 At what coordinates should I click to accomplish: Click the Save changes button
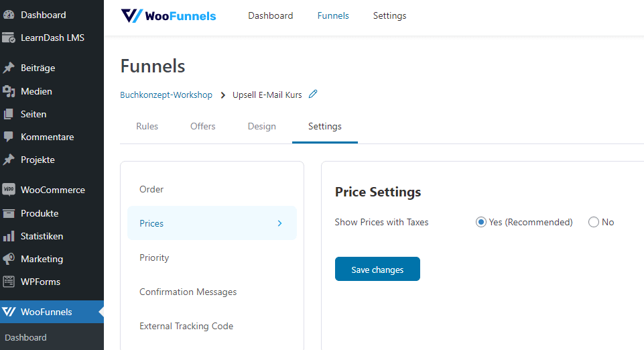pos(377,270)
